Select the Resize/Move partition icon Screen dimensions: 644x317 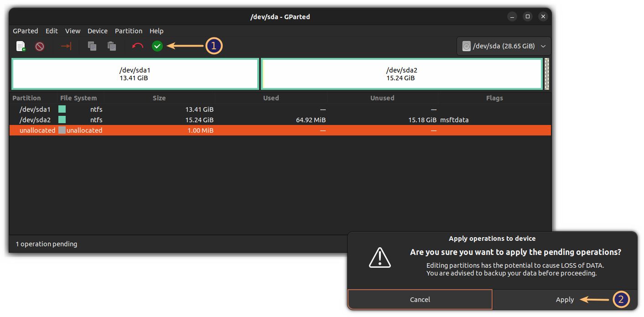coord(66,46)
